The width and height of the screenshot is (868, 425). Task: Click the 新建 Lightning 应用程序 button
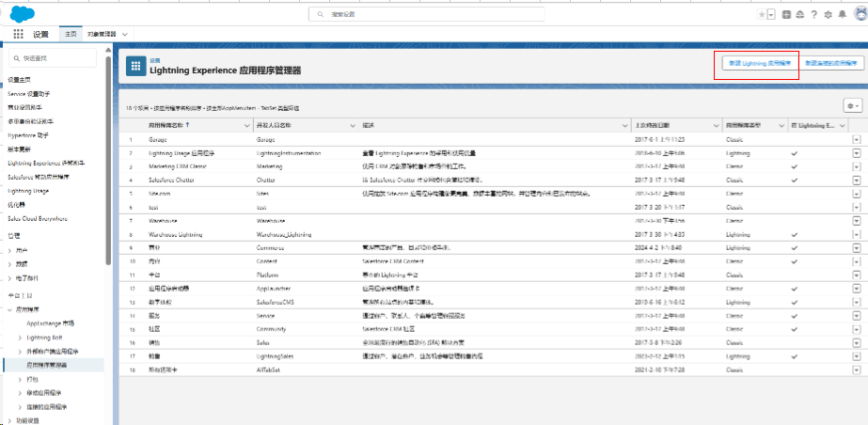pos(760,63)
